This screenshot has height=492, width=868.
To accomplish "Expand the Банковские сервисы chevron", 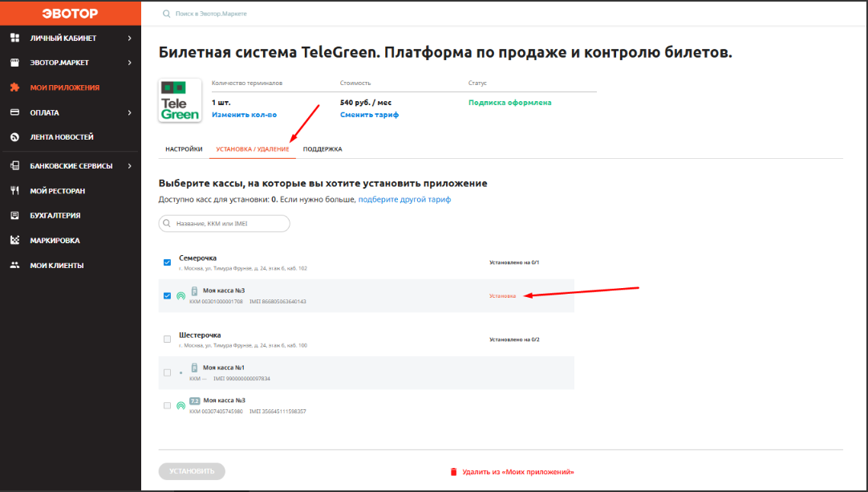I will click(x=129, y=165).
